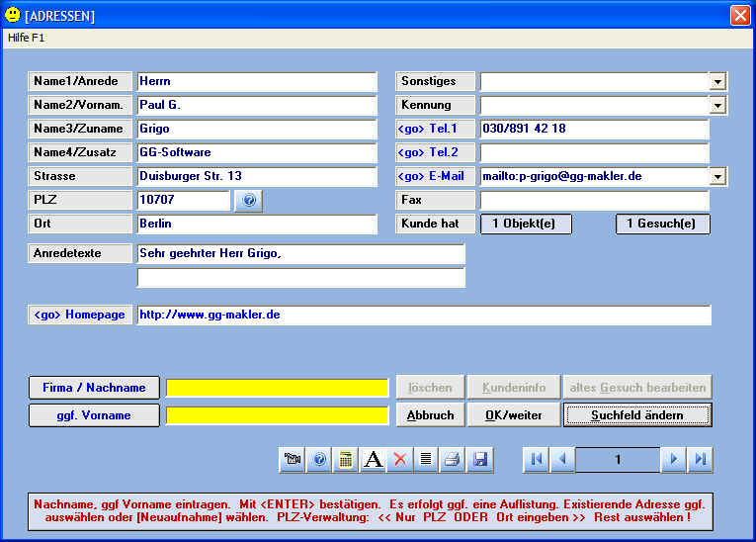Click the <go> E-Mail link

tap(436, 176)
